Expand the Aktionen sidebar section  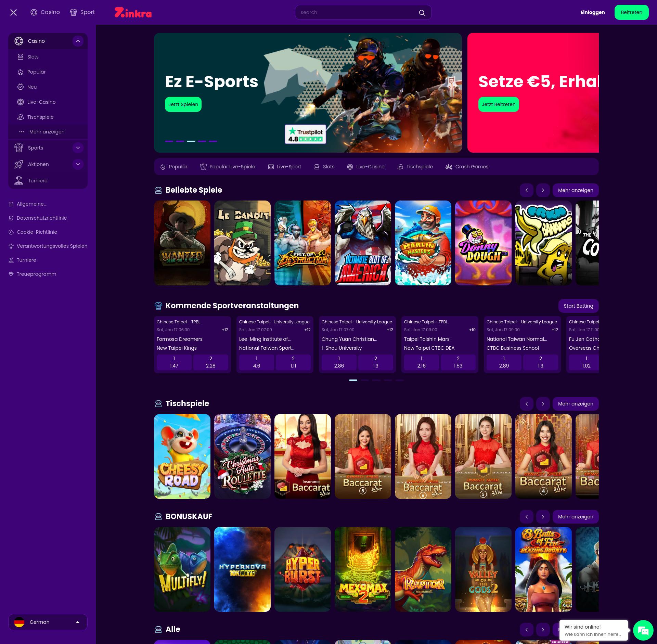coord(78,164)
